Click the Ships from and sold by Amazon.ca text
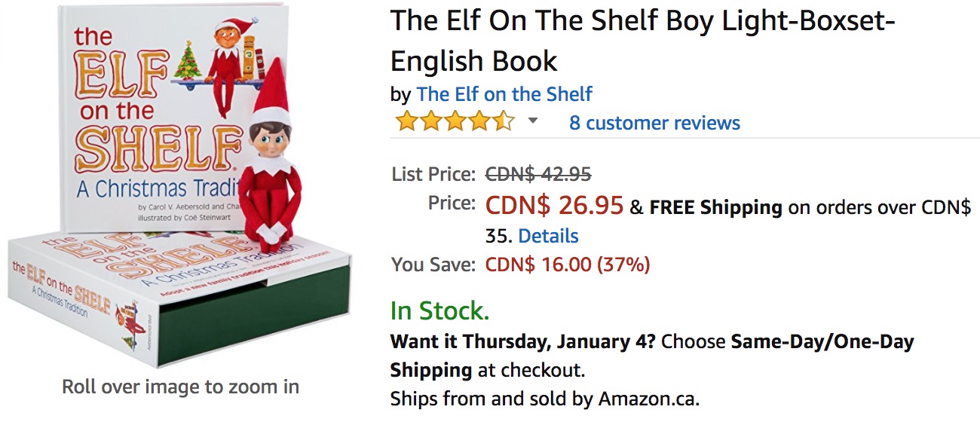The height and width of the screenshot is (425, 980). pos(544,399)
